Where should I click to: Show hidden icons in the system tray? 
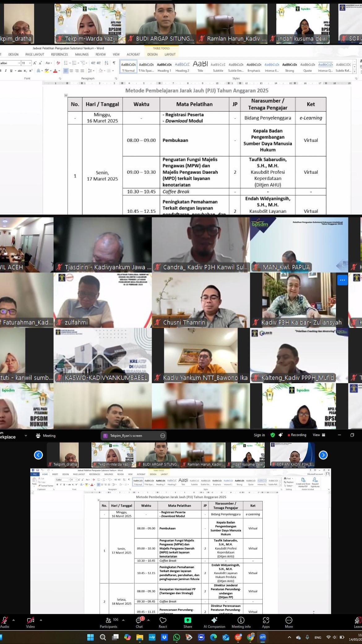tap(289, 637)
